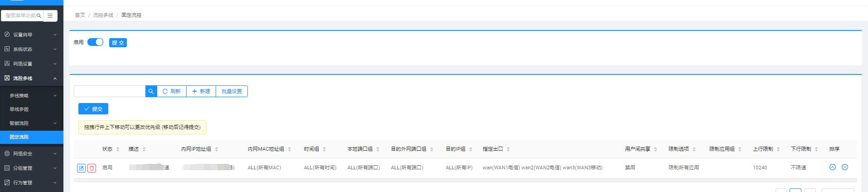The image size is (868, 192).
Task: Click the blue search magnifier button
Action: coord(151,91)
